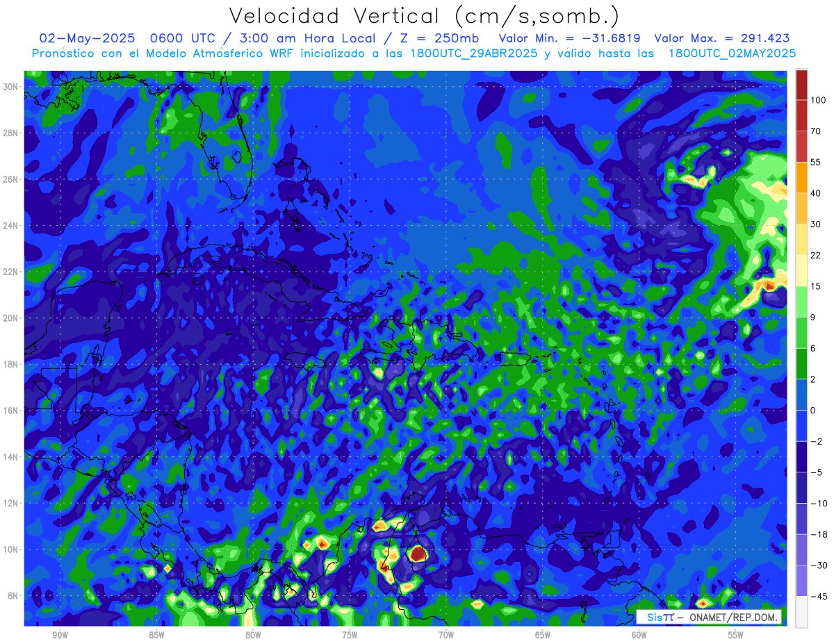This screenshot has height=644, width=834.
Task: Click the longitude label "65W"
Action: 543,635
